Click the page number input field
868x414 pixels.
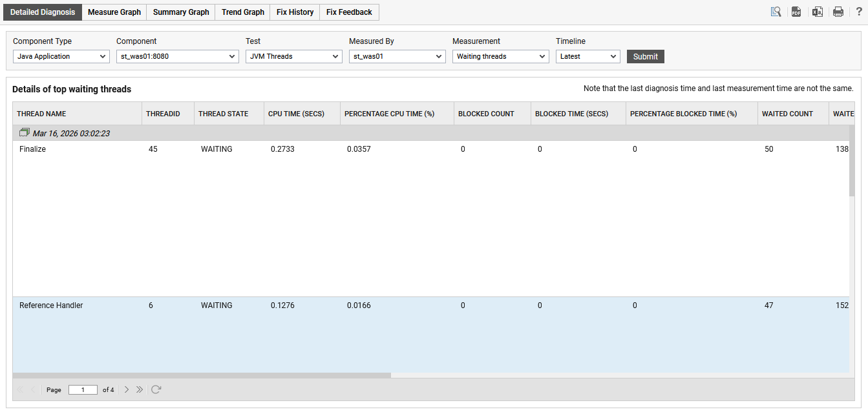(x=83, y=390)
